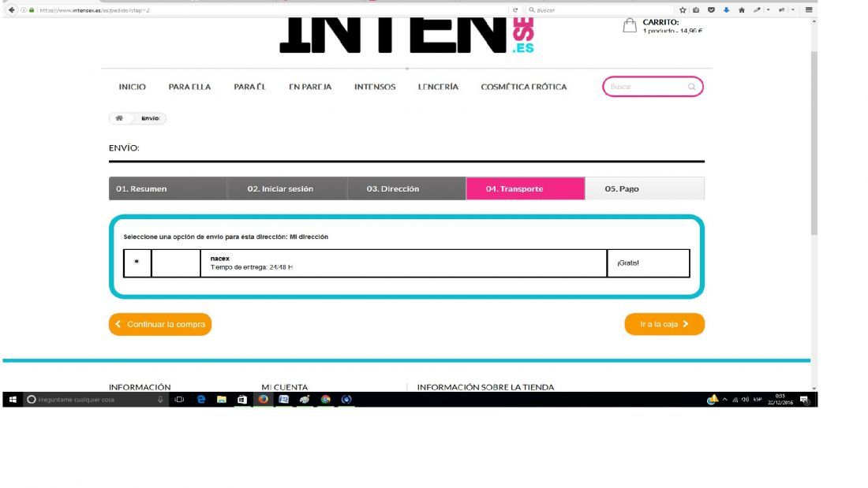The image size is (868, 488).
Task: Bookmark this page with the star icon
Action: pos(683,10)
